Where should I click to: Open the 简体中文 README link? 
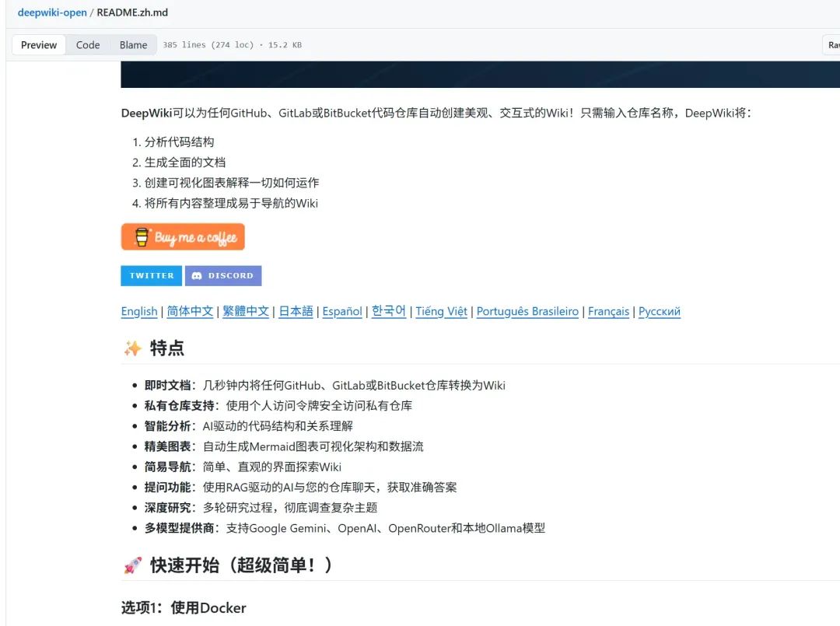(x=191, y=311)
